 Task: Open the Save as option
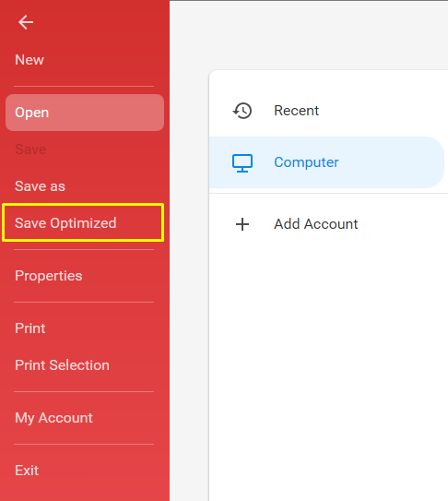(x=40, y=186)
